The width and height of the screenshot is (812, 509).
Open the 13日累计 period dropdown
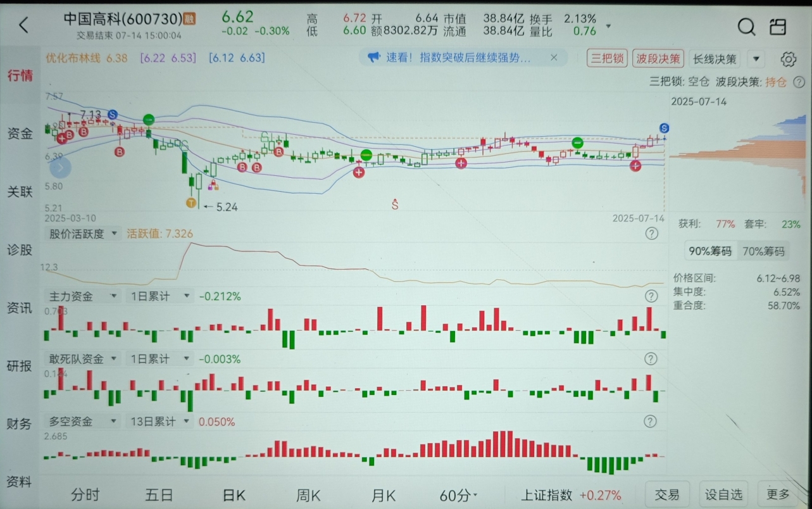point(158,421)
